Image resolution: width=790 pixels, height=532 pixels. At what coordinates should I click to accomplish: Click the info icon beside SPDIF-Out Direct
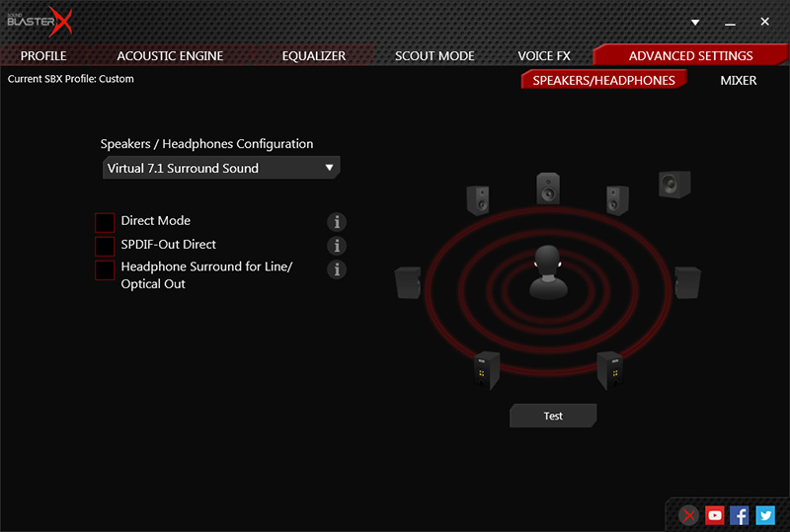[x=337, y=246]
